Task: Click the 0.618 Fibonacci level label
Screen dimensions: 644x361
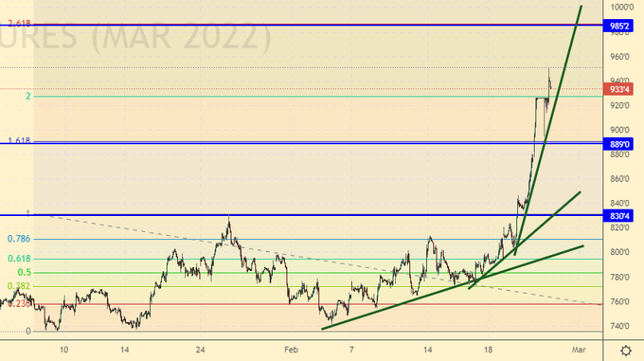Action: pos(19,259)
